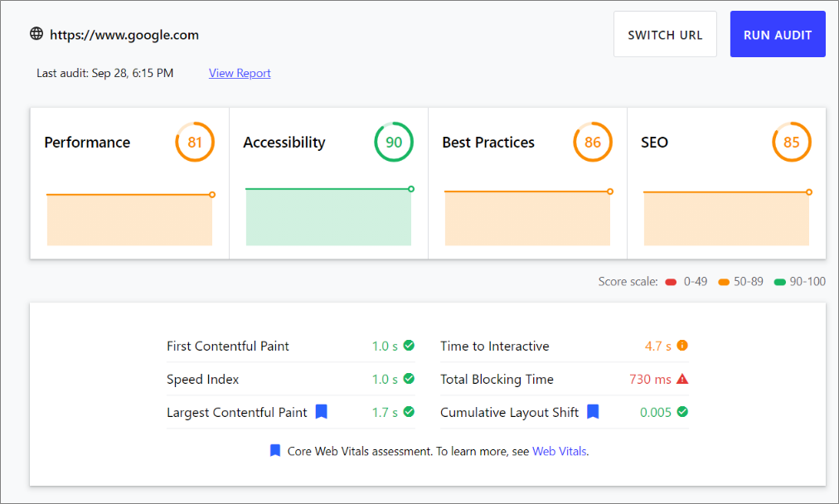Click the Switch URL button
839x504 pixels.
(665, 35)
